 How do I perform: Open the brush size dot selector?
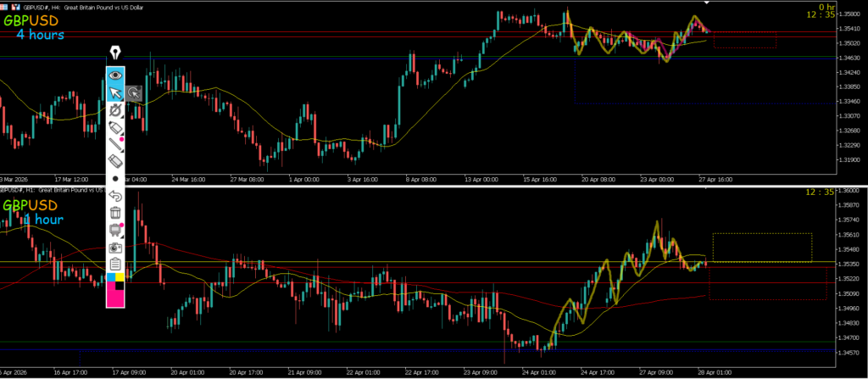115,179
